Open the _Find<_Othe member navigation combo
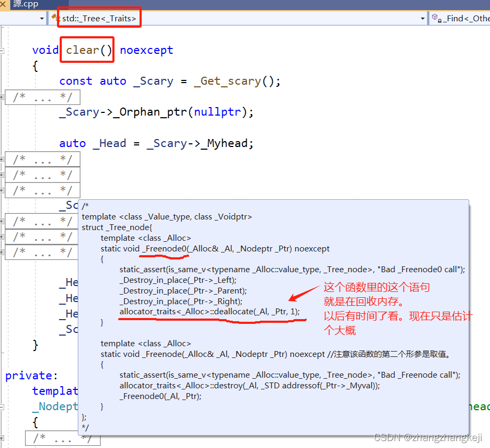The width and height of the screenshot is (490, 448). click(460, 19)
